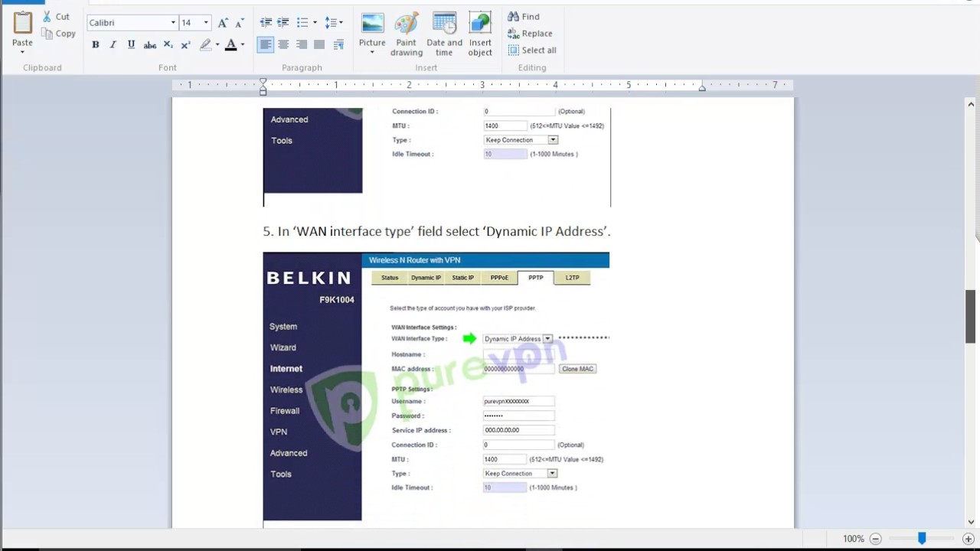980x551 pixels.
Task: Toggle Underline formatting
Action: 131,44
